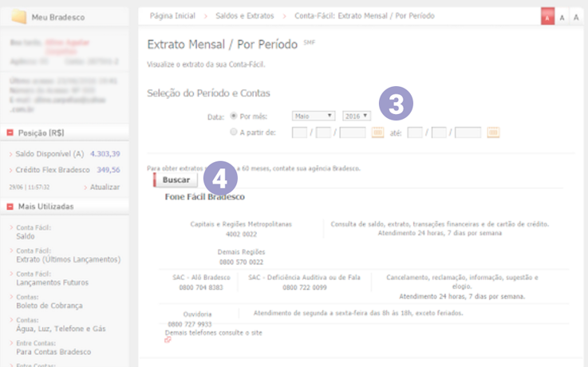Select the largest font size A

point(576,18)
